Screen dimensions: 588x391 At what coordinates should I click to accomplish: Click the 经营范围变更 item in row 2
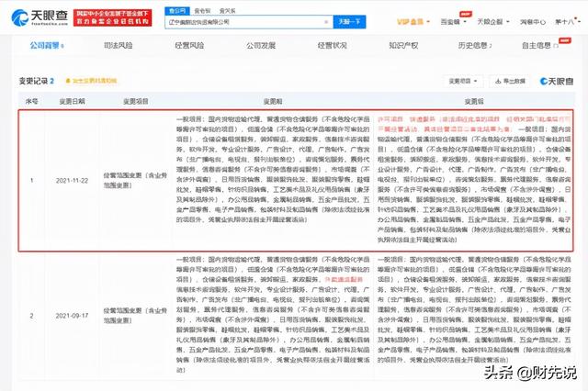(135, 316)
